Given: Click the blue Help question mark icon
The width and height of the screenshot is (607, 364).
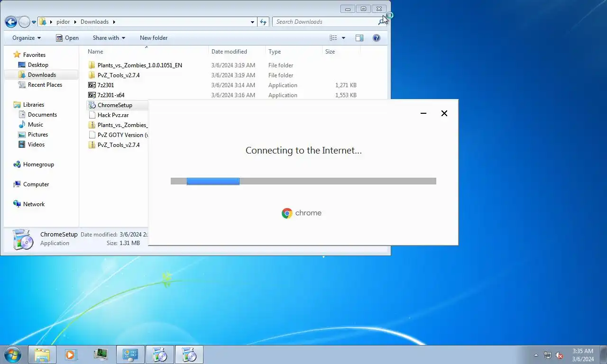Looking at the screenshot, I should click(x=377, y=38).
